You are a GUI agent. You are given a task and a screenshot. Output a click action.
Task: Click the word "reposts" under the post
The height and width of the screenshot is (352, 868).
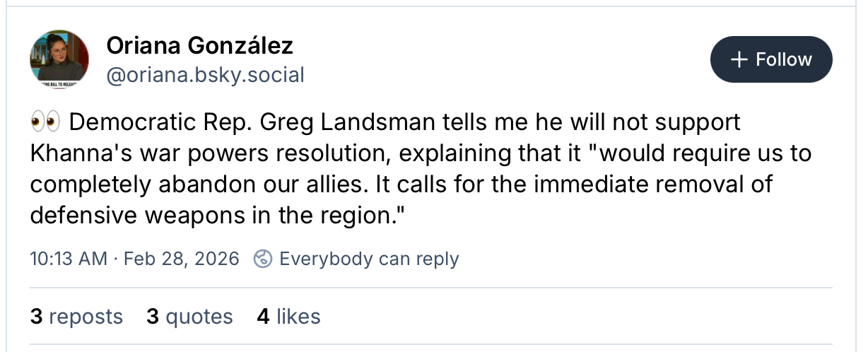pos(86,316)
